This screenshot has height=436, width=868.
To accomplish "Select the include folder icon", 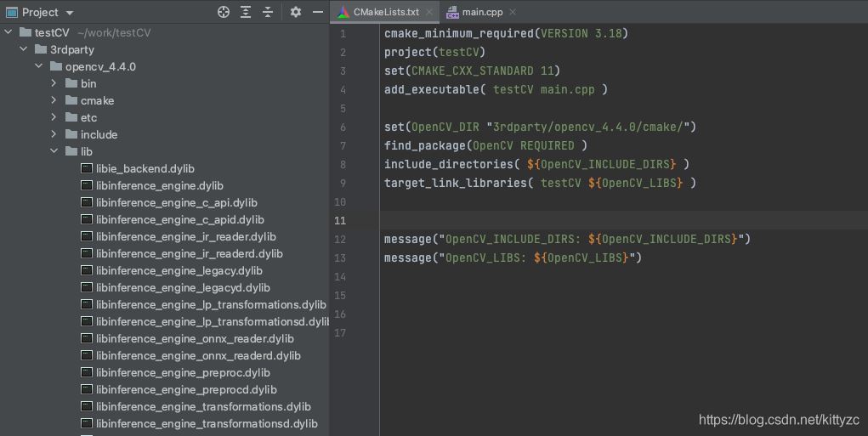I will tap(71, 134).
